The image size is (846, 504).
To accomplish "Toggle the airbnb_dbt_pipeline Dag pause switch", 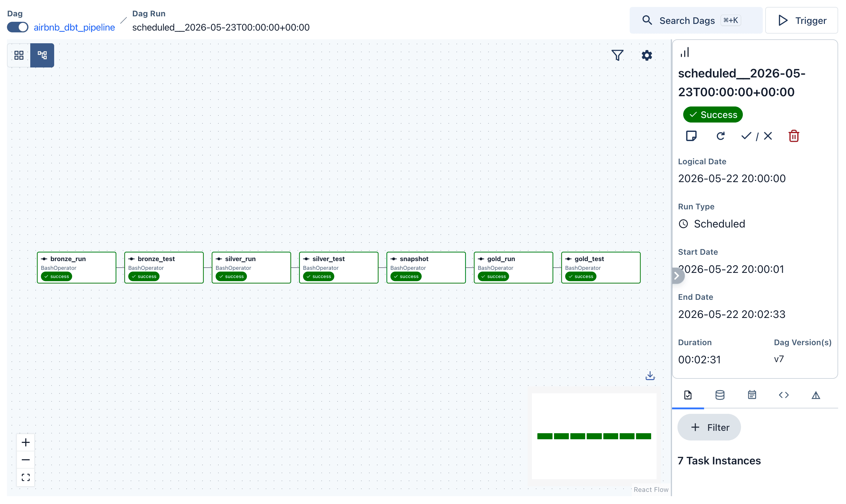I will click(18, 27).
